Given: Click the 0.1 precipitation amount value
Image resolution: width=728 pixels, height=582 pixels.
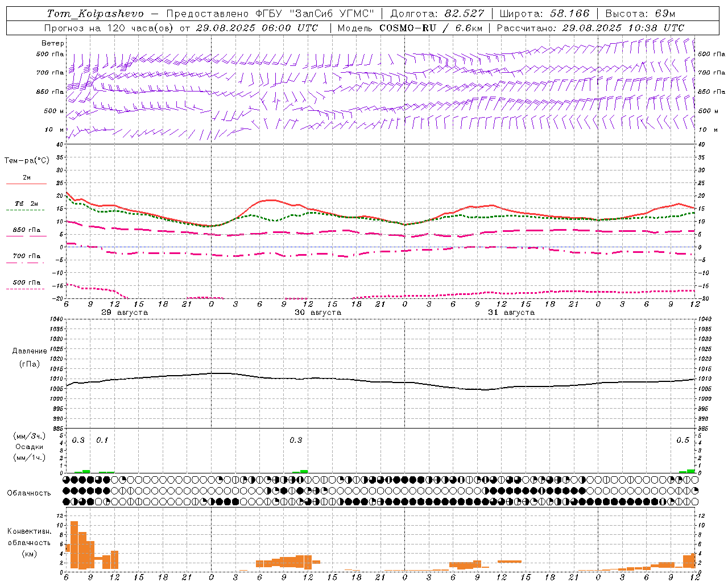Looking at the screenshot, I should [102, 440].
